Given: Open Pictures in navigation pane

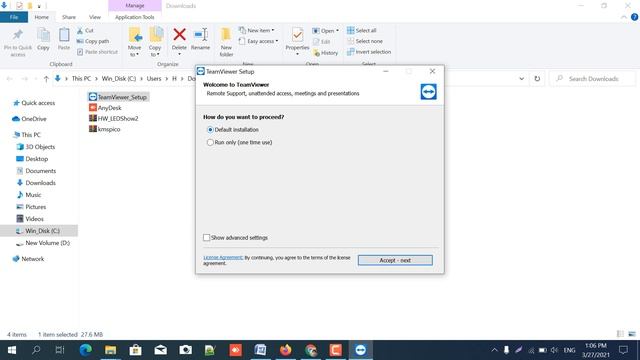Looking at the screenshot, I should (x=31, y=207).
